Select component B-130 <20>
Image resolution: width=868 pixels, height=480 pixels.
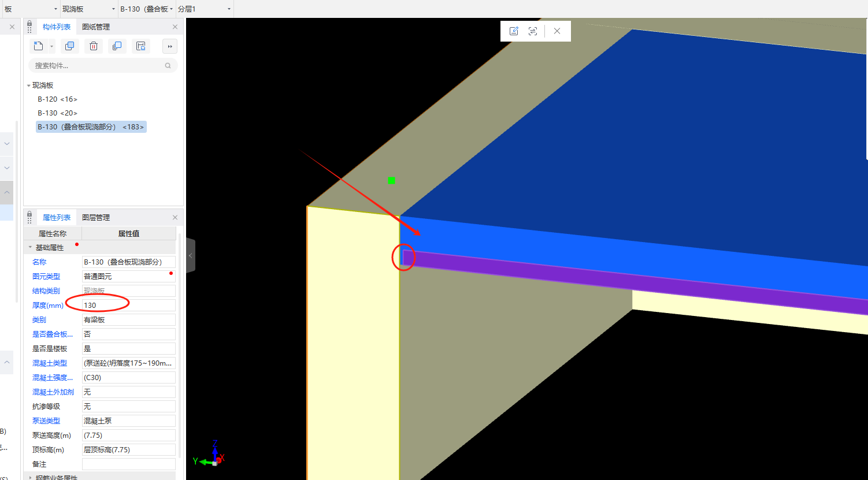point(57,113)
